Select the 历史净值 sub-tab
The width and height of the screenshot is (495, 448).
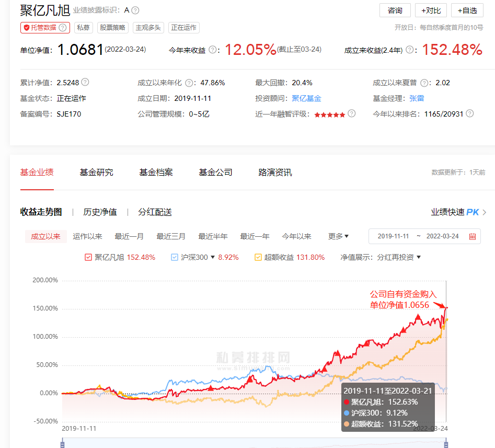100,212
